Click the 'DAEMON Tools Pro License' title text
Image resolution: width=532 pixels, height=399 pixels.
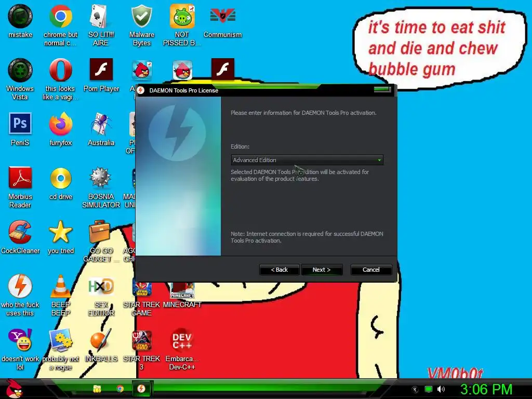(183, 90)
